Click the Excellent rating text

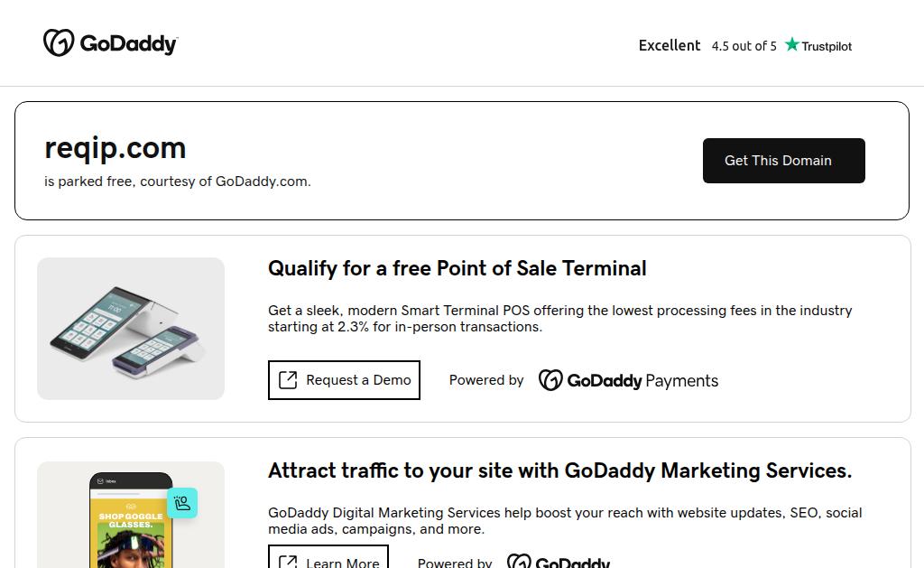(x=670, y=45)
